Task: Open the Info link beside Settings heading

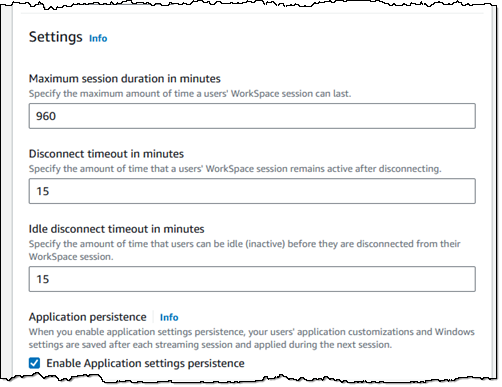Action: 98,38
